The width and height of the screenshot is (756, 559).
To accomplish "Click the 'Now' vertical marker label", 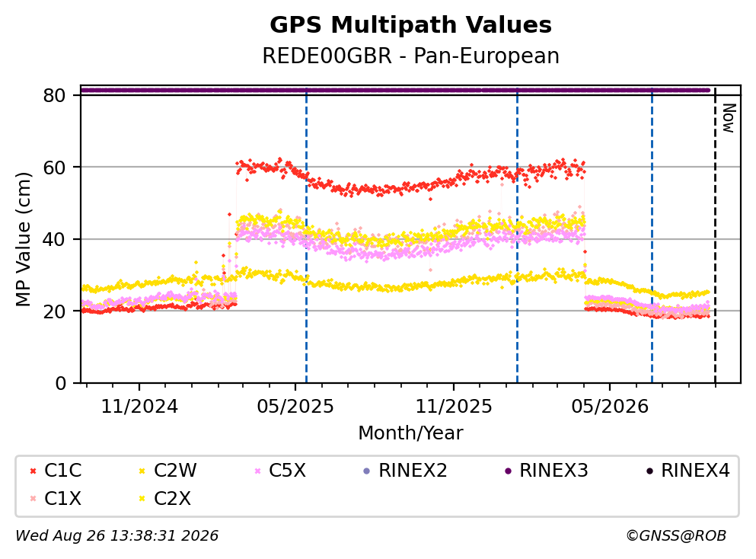I will 729,118.
